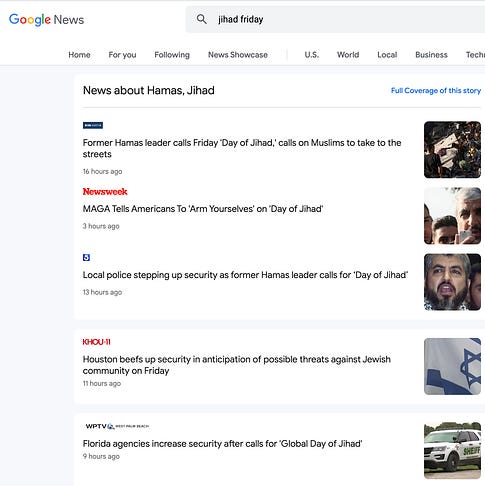Image resolution: width=485 pixels, height=486 pixels.
Task: Open 'Local police stepping up security' article
Action: (x=245, y=275)
